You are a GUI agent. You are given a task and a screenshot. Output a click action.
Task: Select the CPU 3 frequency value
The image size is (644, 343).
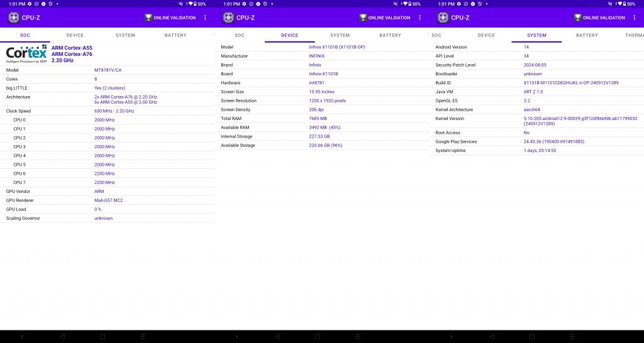(104, 146)
